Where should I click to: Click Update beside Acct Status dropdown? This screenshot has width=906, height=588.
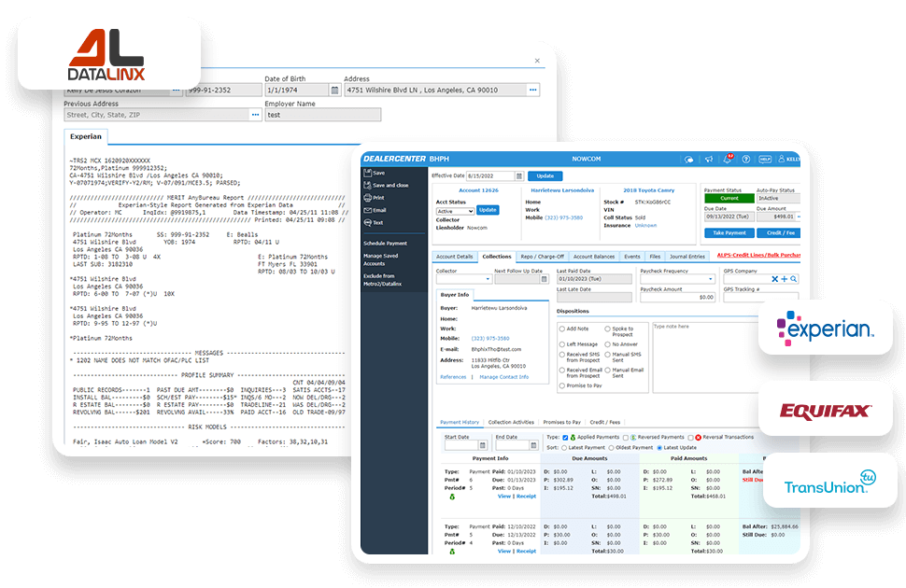pyautogui.click(x=488, y=210)
